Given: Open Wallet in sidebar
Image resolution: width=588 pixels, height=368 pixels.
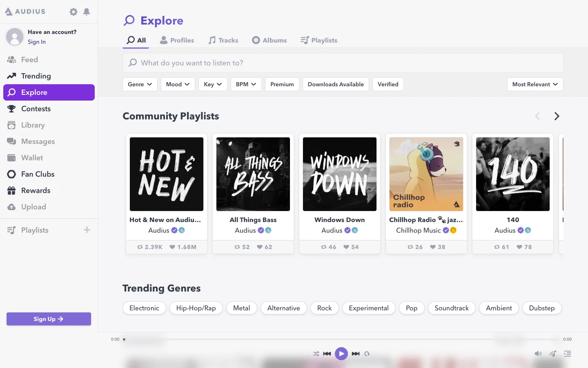Looking at the screenshot, I should pos(49,158).
